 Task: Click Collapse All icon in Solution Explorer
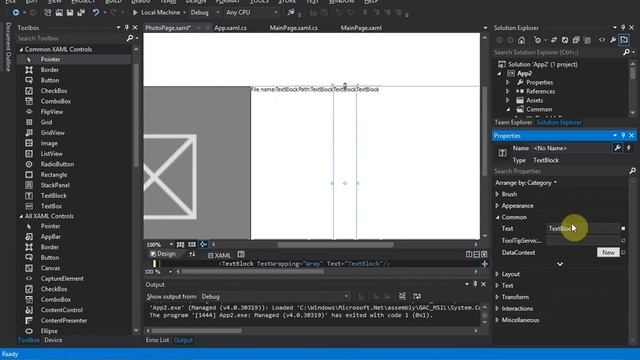coord(576,40)
